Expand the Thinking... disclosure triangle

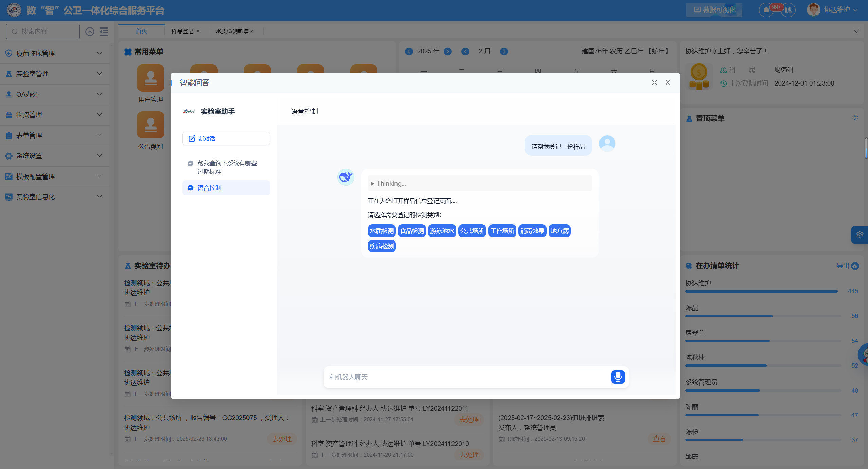coord(372,184)
